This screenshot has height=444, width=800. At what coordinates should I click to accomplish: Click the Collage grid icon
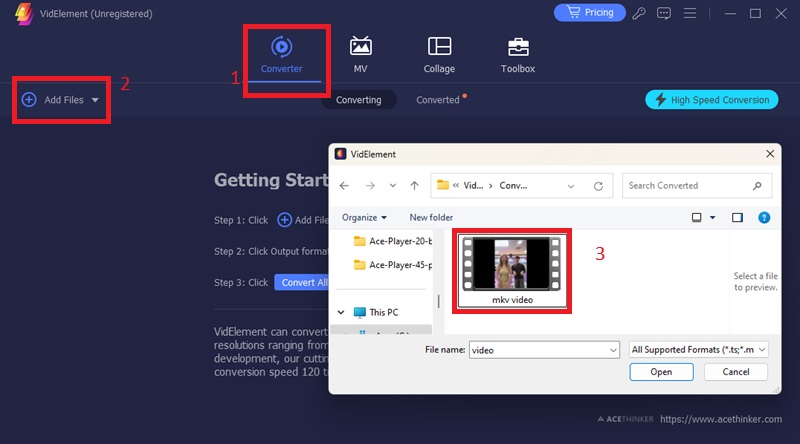click(x=439, y=46)
